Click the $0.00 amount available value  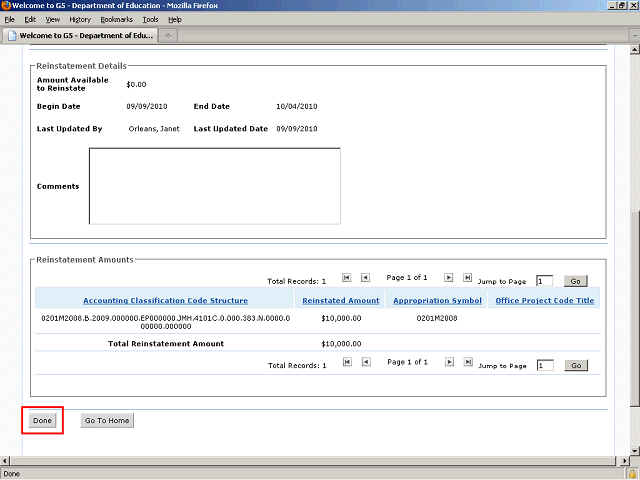click(136, 84)
